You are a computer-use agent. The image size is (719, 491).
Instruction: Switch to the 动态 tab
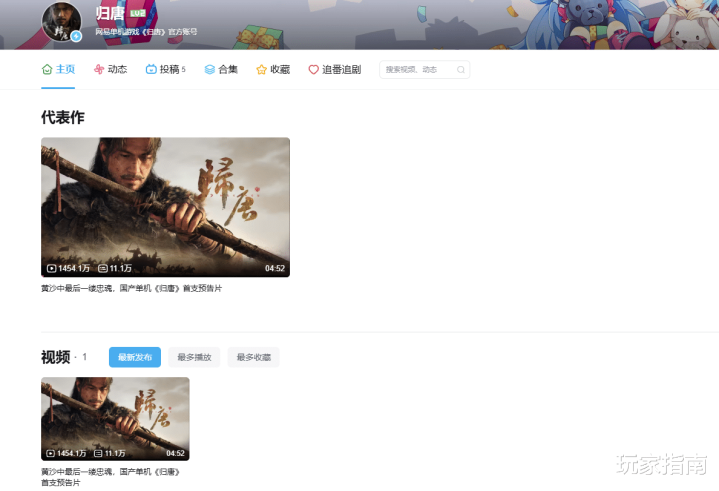click(x=111, y=69)
